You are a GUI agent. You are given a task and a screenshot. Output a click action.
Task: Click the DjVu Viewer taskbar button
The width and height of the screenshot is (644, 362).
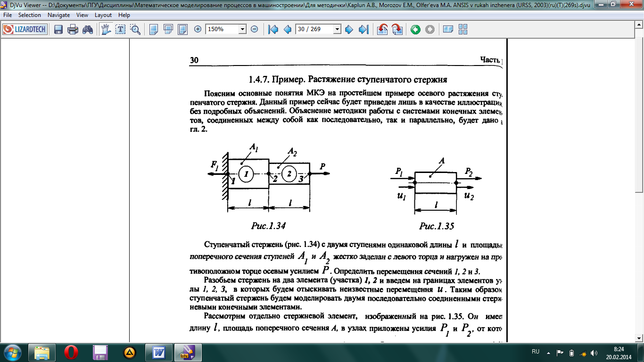click(189, 353)
